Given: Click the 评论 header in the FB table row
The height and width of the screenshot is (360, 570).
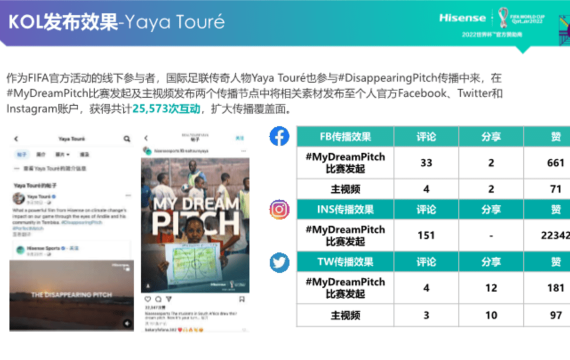Looking at the screenshot, I should (426, 137).
